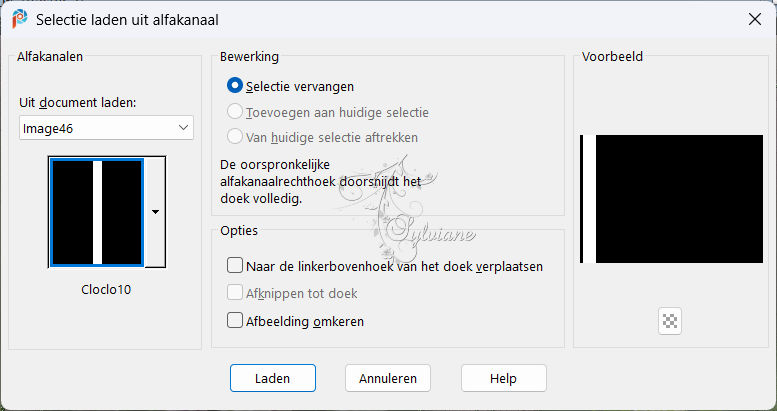Choose Van huidige selectie aftrekken option
Screen dimensions: 777x411
[x=234, y=137]
